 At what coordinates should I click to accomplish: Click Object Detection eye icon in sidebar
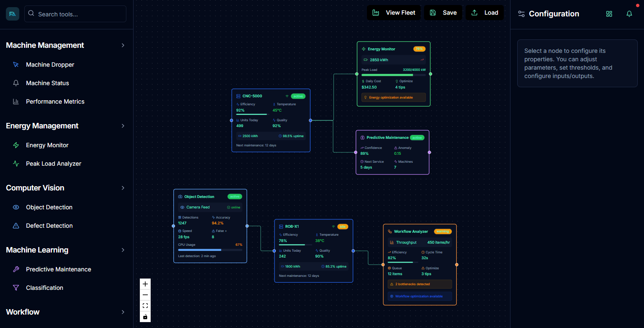click(x=16, y=207)
